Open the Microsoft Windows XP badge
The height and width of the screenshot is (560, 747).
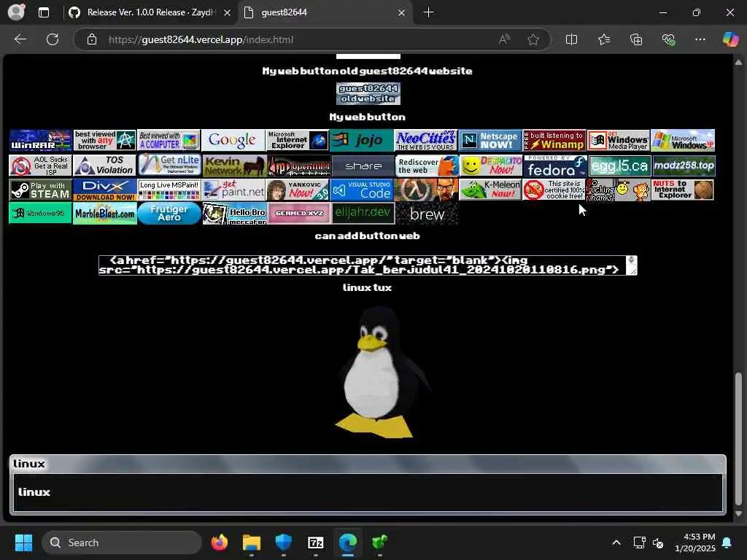click(x=683, y=140)
